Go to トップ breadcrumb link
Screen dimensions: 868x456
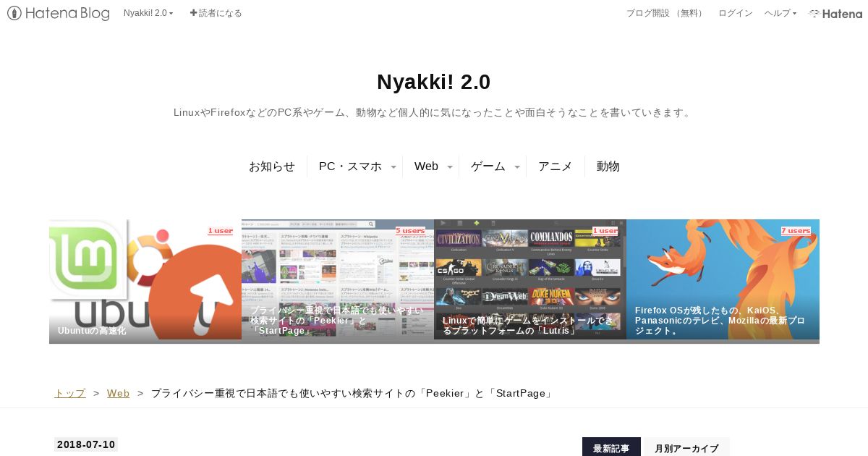point(70,393)
